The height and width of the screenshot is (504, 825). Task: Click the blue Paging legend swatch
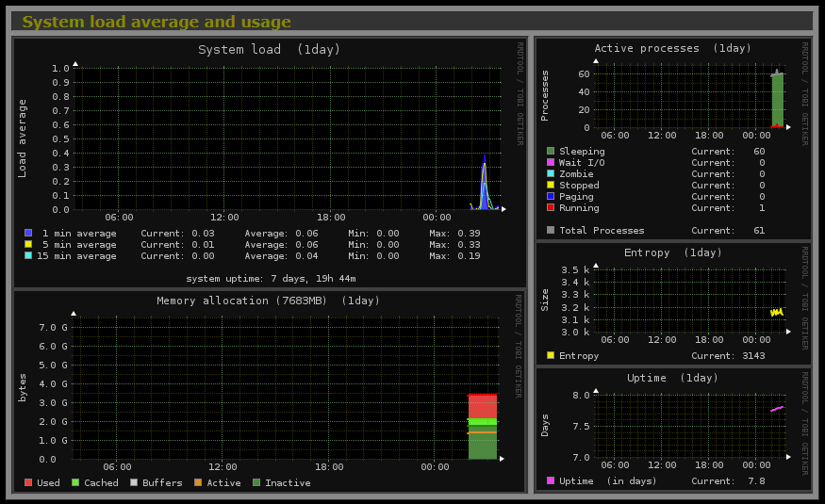click(551, 196)
